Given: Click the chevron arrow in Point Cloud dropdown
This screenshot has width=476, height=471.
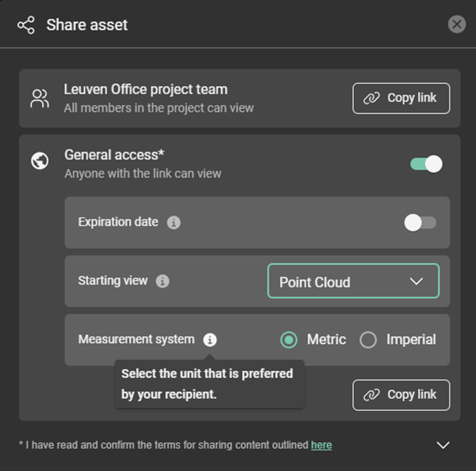Looking at the screenshot, I should (417, 281).
